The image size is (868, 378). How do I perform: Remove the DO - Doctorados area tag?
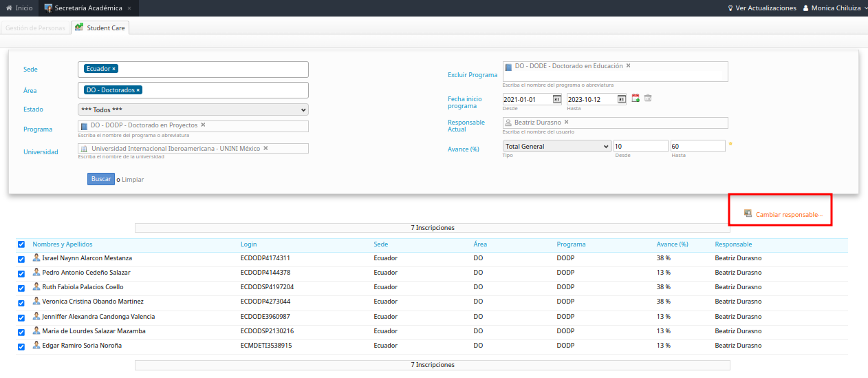[138, 90]
